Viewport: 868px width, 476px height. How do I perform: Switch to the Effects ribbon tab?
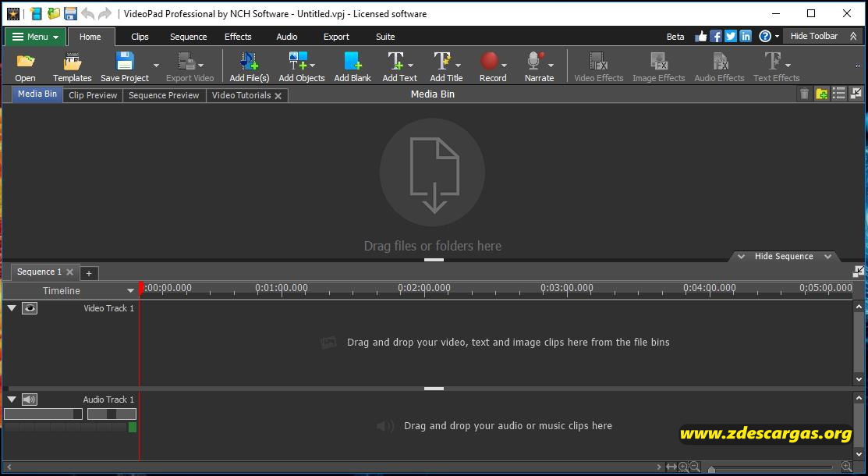238,37
